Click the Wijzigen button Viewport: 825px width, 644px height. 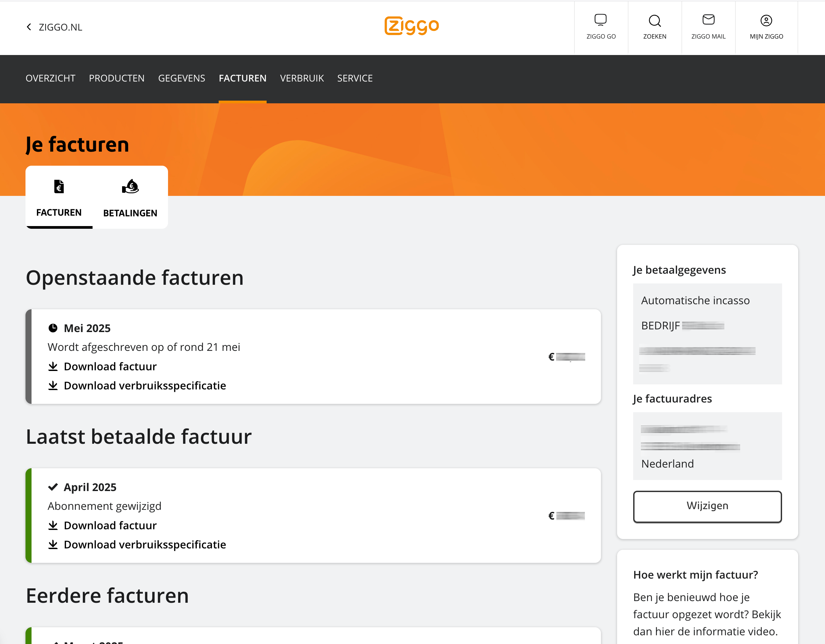tap(707, 506)
